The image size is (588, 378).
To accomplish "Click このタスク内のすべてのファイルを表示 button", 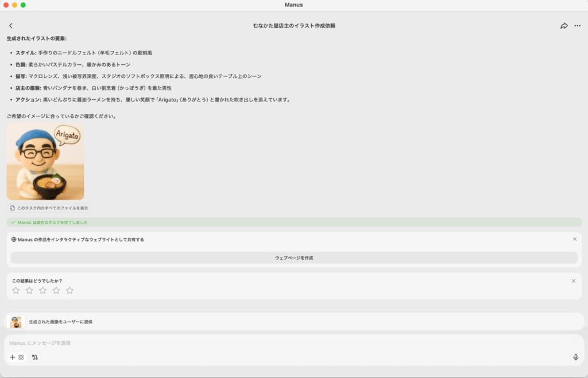I will coord(49,208).
